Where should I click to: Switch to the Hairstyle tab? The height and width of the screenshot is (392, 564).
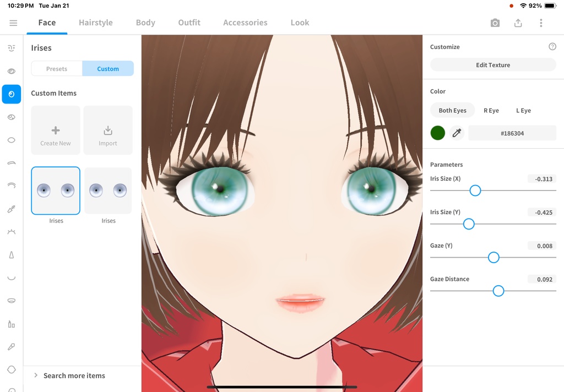[x=96, y=23]
